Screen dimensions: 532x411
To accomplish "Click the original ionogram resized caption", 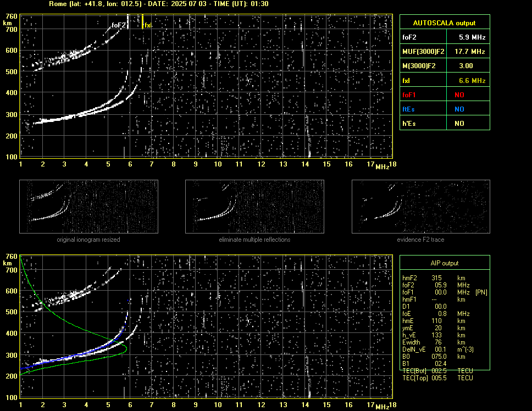I will pos(88,240).
